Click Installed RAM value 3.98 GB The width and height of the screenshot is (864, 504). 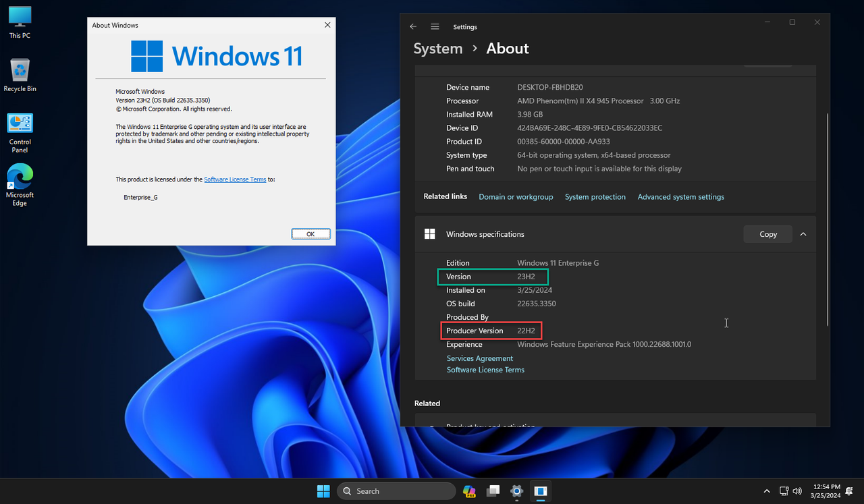tap(530, 115)
